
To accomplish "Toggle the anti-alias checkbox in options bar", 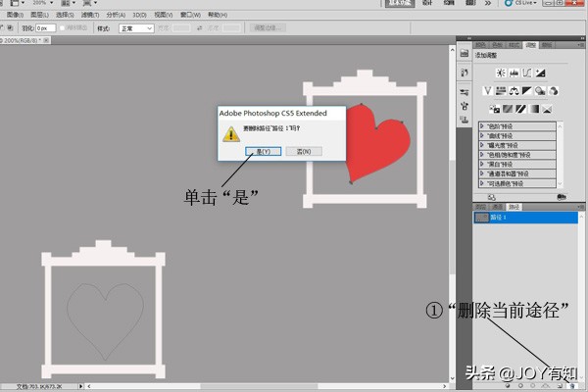I will pyautogui.click(x=64, y=29).
